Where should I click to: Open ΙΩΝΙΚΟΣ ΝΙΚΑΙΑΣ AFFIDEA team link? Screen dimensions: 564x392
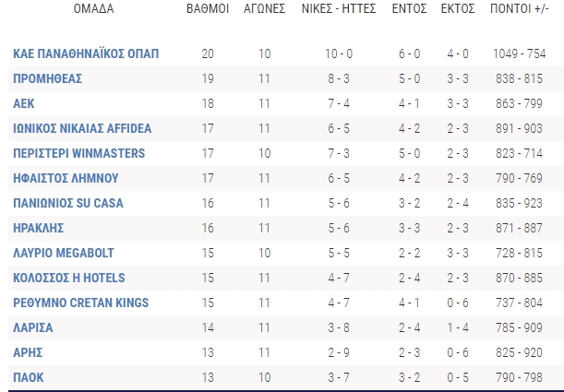[82, 128]
